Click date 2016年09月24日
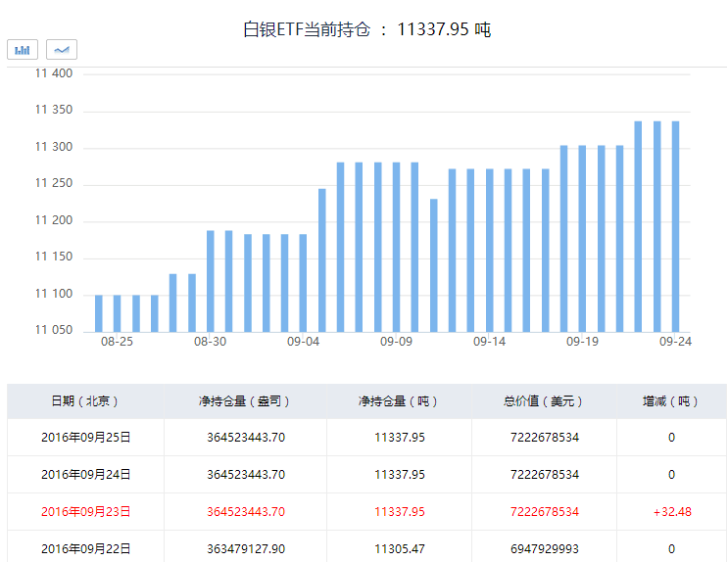Viewport: 728px width, 562px height. pyautogui.click(x=86, y=474)
